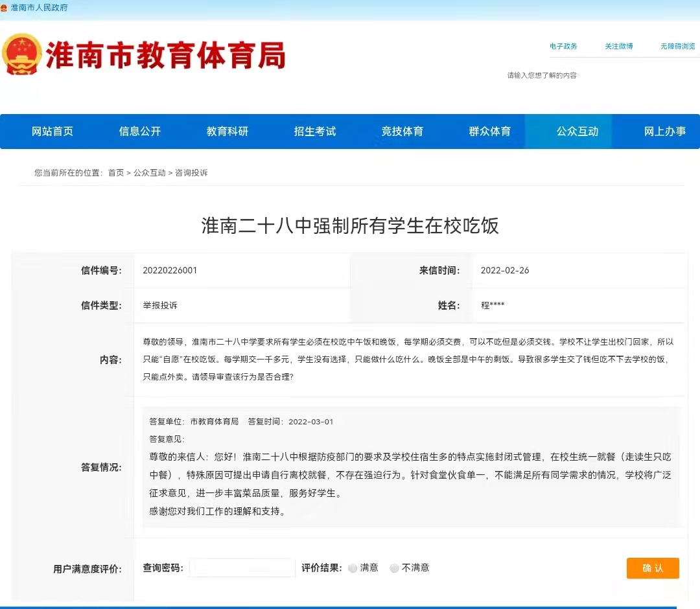The image size is (700, 609).
Task: Click the 查询密码 password input field
Action: tap(242, 568)
